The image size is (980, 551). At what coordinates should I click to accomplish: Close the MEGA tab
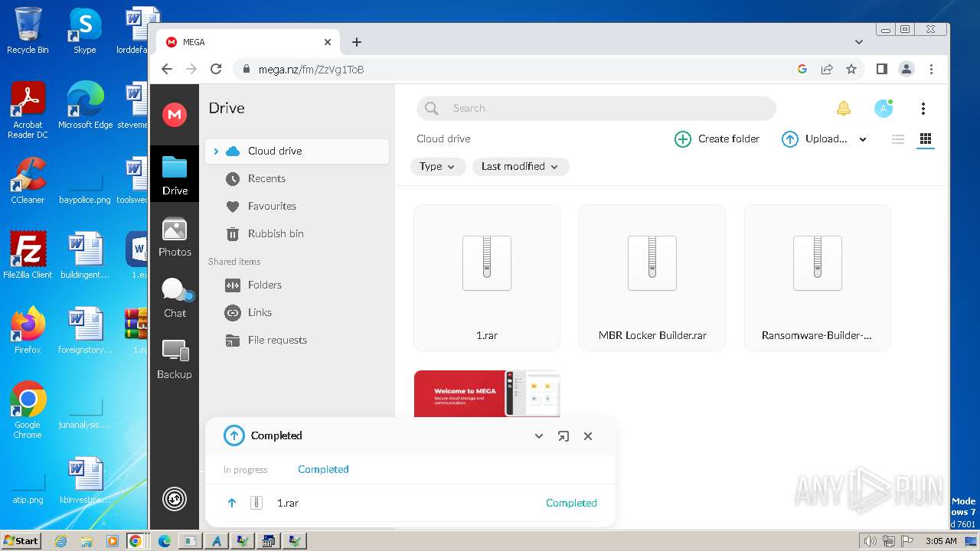point(328,42)
